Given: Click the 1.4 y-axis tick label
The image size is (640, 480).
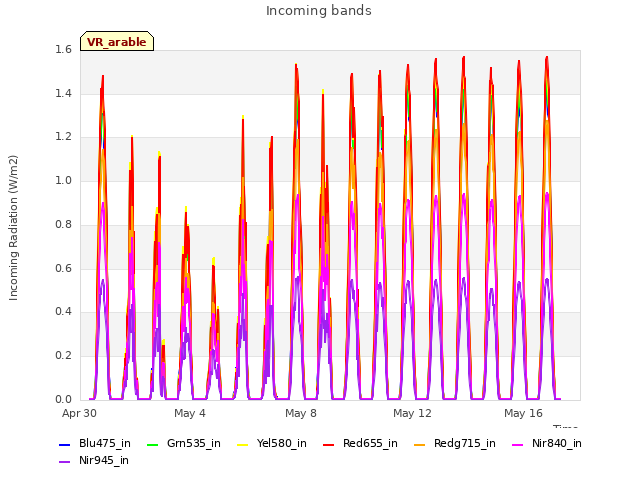Looking at the screenshot, I should tap(63, 93).
